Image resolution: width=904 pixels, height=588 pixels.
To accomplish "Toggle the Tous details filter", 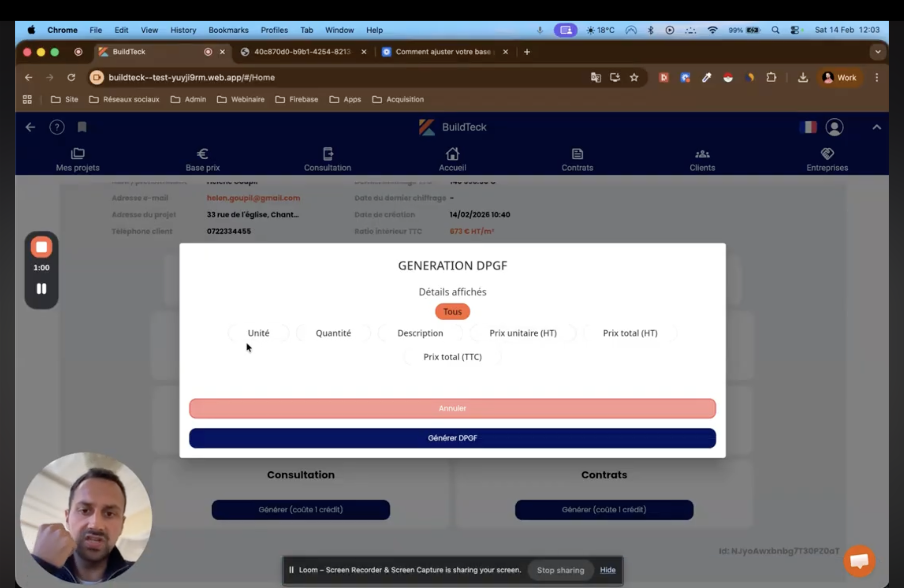I will [452, 312].
